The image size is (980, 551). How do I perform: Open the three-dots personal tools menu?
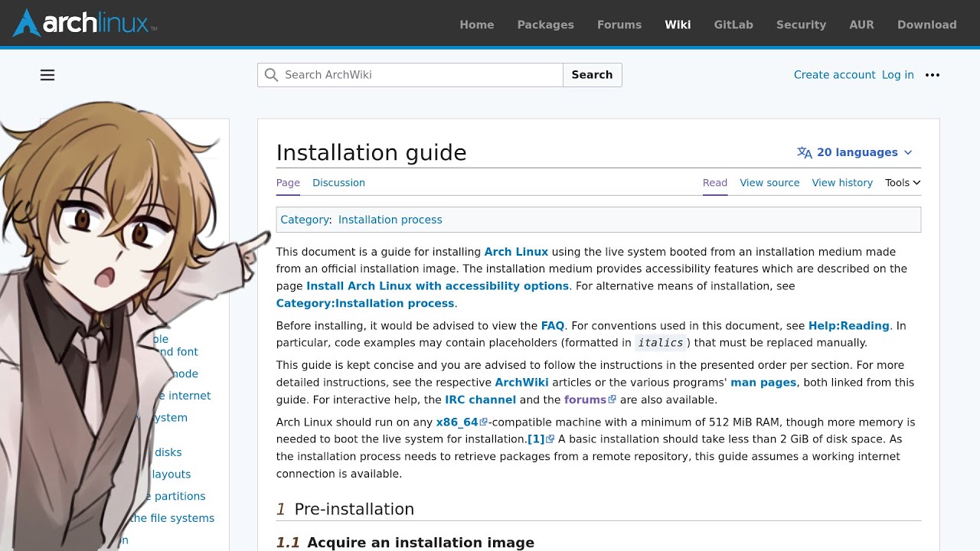pyautogui.click(x=933, y=75)
